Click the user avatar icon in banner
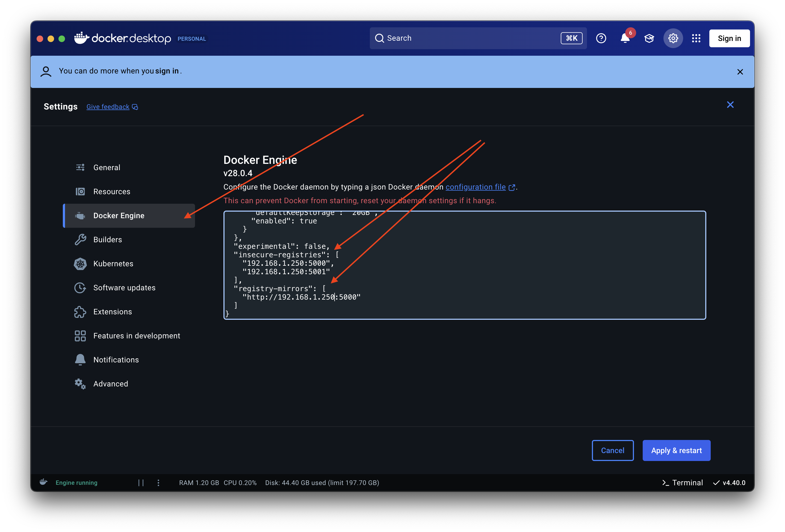 coord(46,71)
